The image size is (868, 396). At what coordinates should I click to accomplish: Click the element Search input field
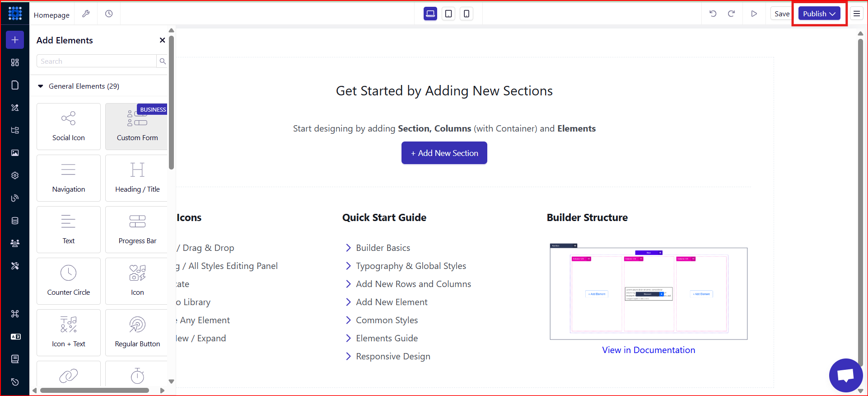pos(96,61)
